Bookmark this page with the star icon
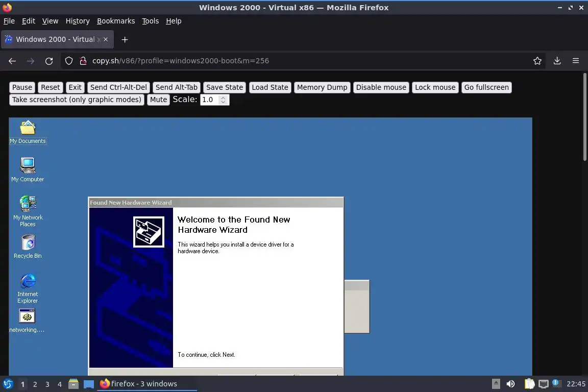This screenshot has height=392, width=588. [537, 61]
